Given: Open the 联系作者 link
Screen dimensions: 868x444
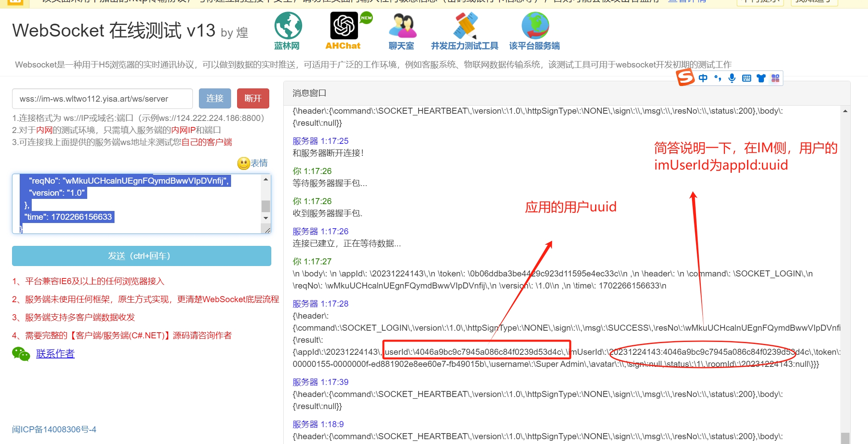Looking at the screenshot, I should tap(55, 354).
